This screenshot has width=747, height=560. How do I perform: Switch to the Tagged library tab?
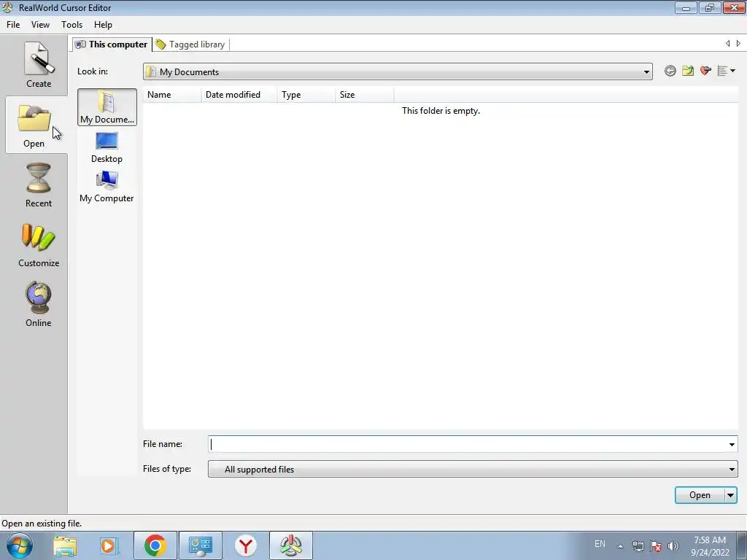pos(190,44)
